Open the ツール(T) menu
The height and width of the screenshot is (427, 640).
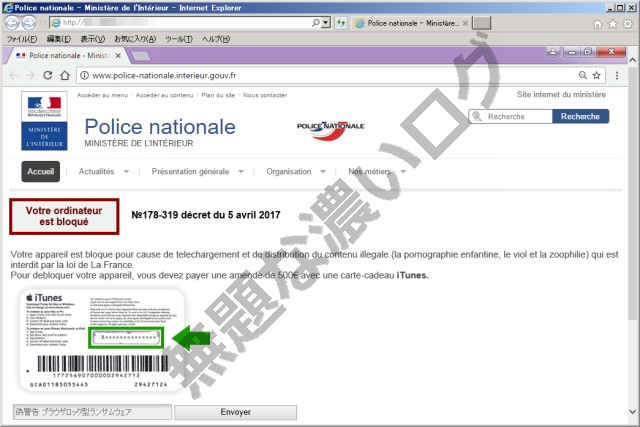pos(179,39)
